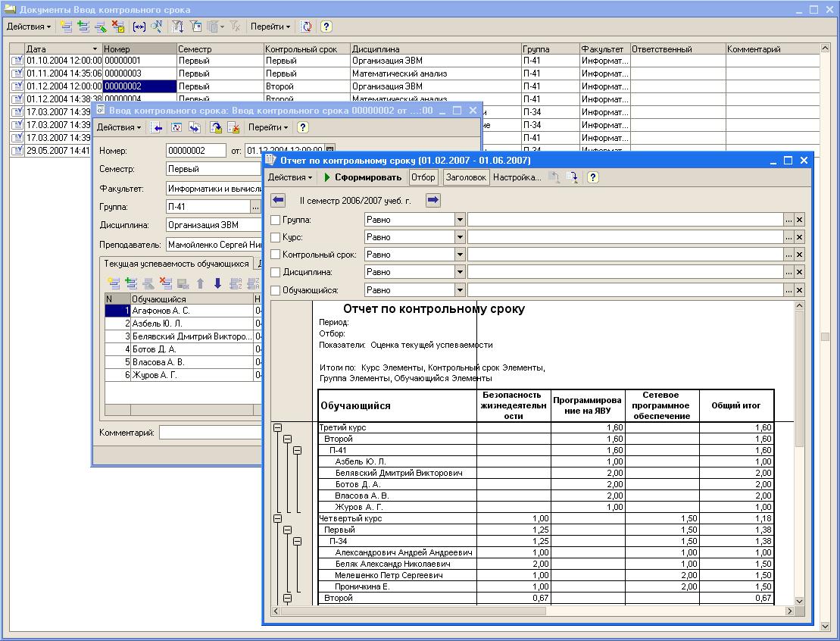Open comparison dropdown for Группа filter
The image size is (840, 641).
click(460, 220)
